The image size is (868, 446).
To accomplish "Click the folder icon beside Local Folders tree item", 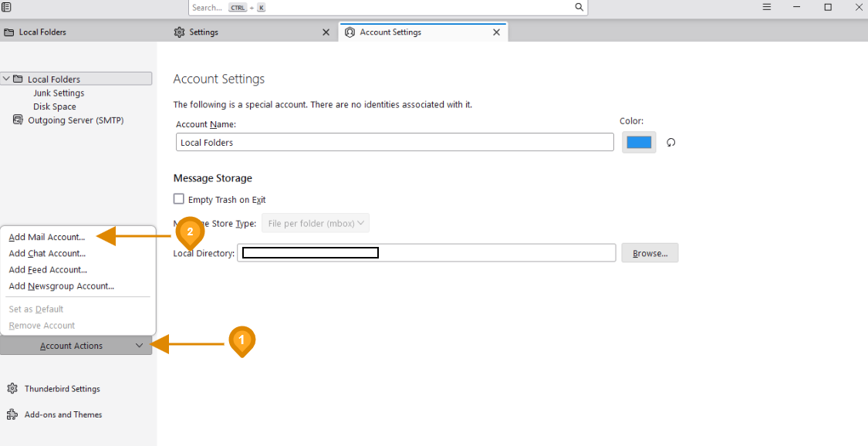I will pos(18,79).
